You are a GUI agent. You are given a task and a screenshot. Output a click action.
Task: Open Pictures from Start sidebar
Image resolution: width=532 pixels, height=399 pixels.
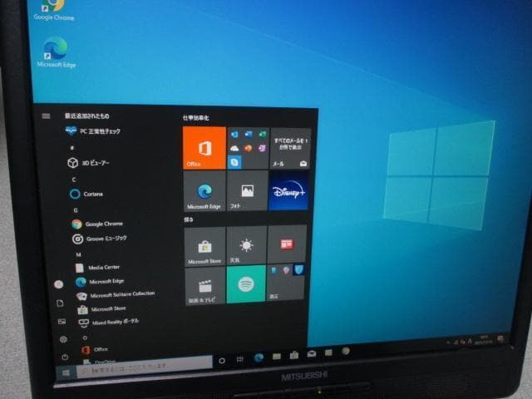click(62, 321)
